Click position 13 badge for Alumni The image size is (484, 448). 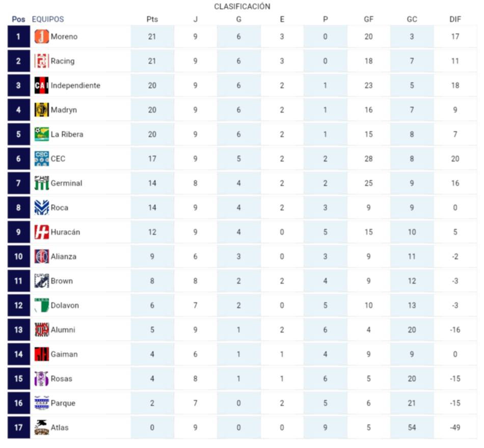pyautogui.click(x=18, y=330)
